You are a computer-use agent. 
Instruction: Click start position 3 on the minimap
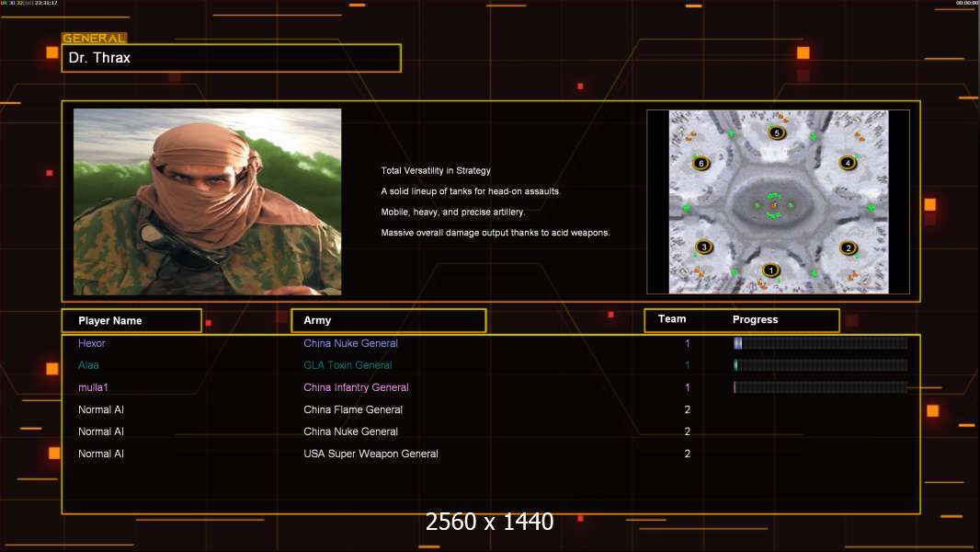[x=704, y=247]
